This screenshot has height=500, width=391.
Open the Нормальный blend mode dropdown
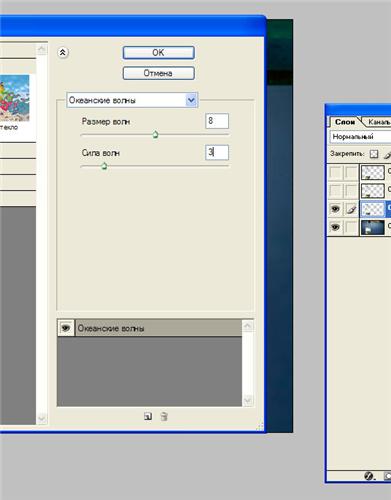tap(361, 136)
